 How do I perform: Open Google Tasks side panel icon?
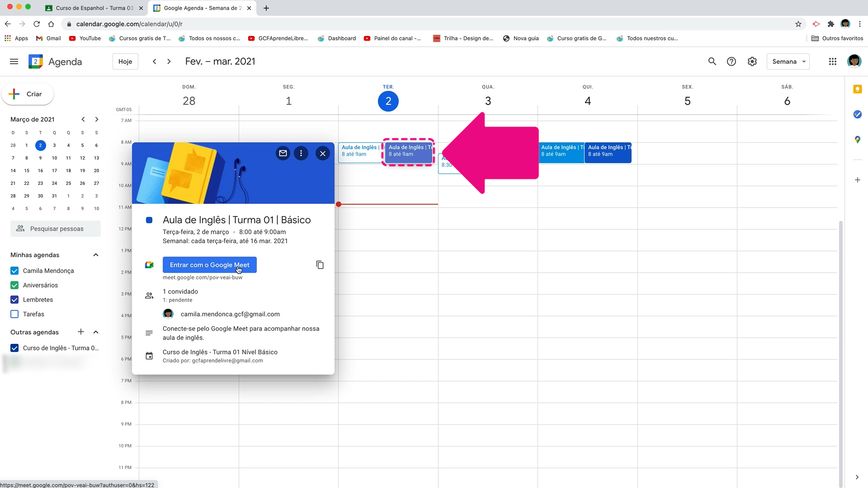[857, 114]
